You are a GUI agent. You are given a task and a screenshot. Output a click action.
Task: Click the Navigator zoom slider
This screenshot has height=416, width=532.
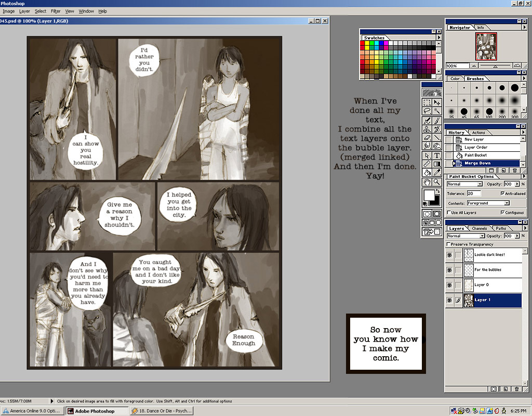pos(495,66)
